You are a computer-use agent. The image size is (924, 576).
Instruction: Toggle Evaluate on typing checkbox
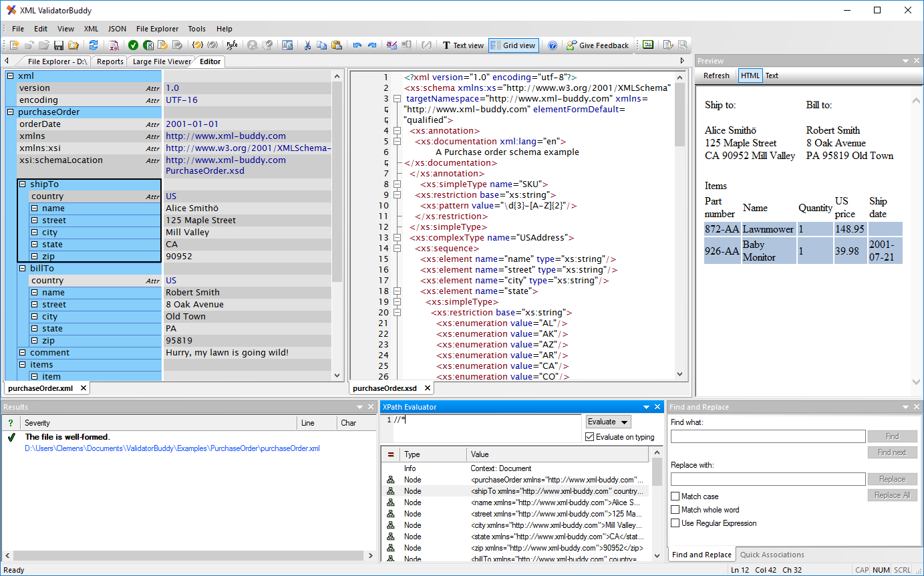(x=589, y=437)
